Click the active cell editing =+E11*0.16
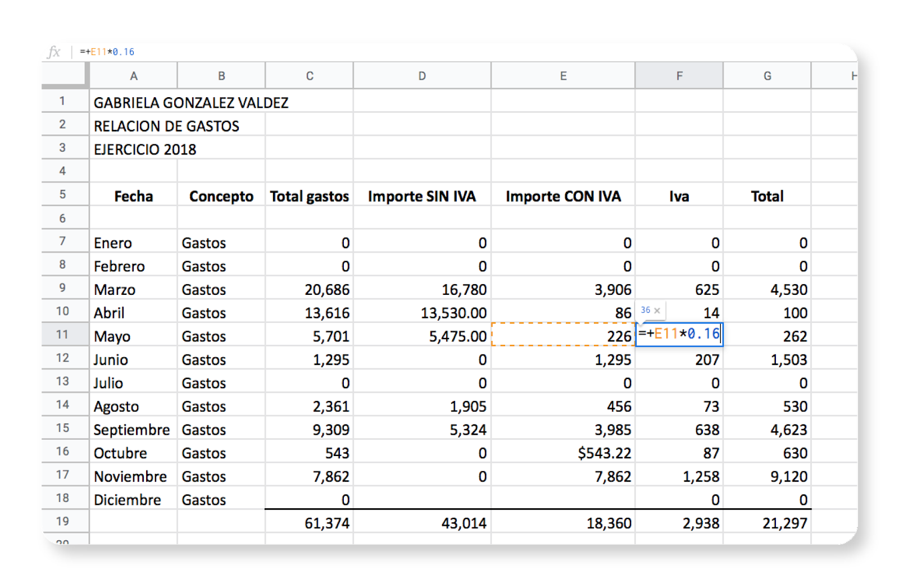The height and width of the screenshot is (588, 899). click(x=679, y=335)
